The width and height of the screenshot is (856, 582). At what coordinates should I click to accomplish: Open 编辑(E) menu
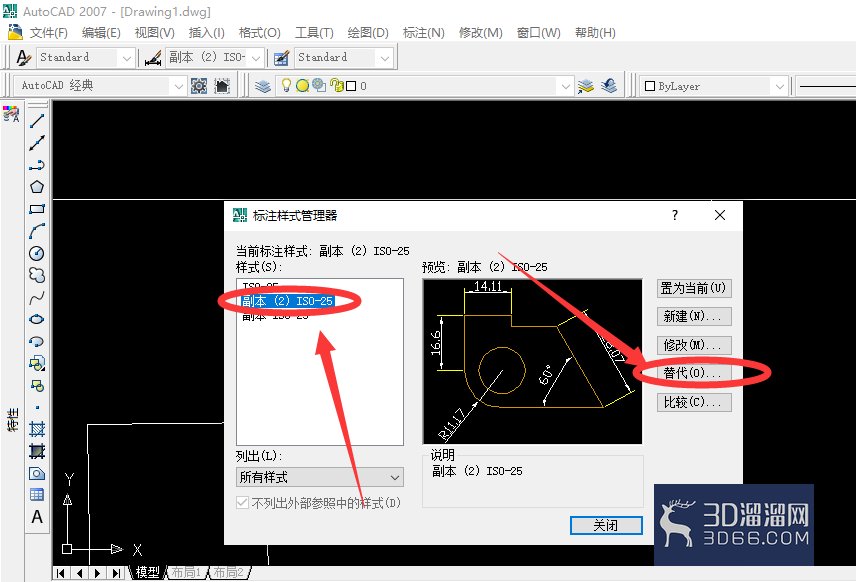(x=101, y=33)
